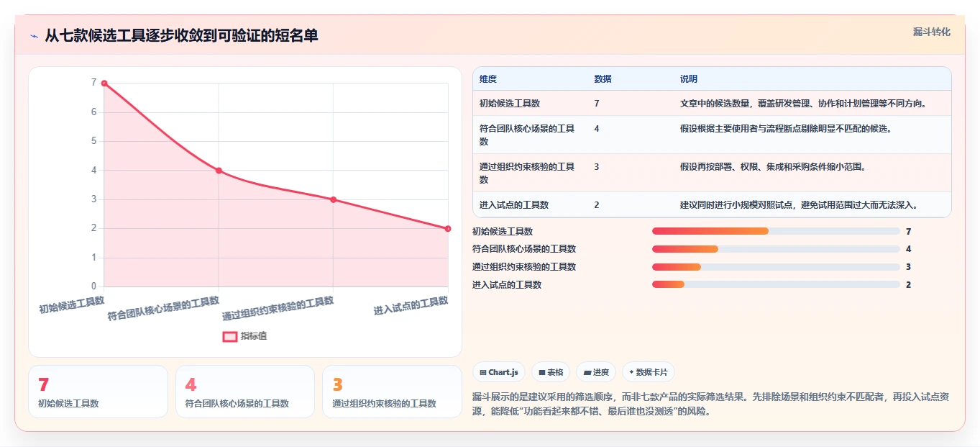
Task: Click the 进入试点的工具数 x-axis label
Action: pyautogui.click(x=411, y=305)
